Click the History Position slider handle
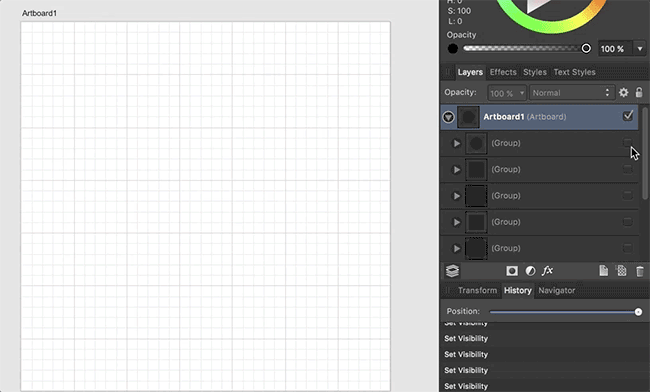650x392 pixels. [x=638, y=312]
